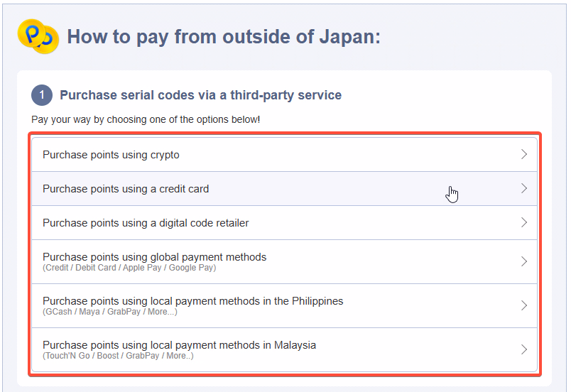Click the step number 1 badge
Viewport: 571px width, 392px height.
click(42, 95)
